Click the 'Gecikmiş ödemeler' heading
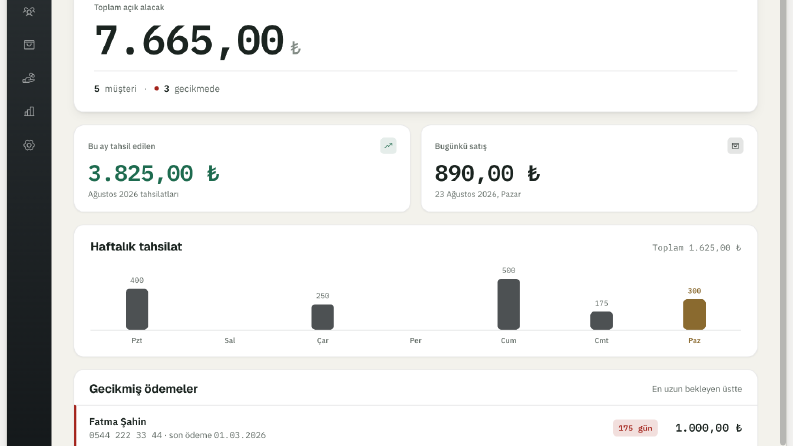 pos(143,389)
